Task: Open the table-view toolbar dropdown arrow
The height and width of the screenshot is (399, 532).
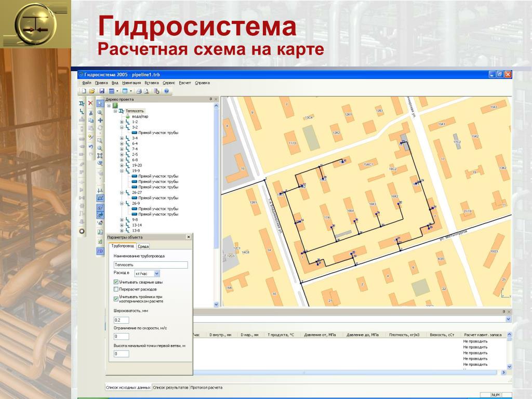Action: point(117,91)
